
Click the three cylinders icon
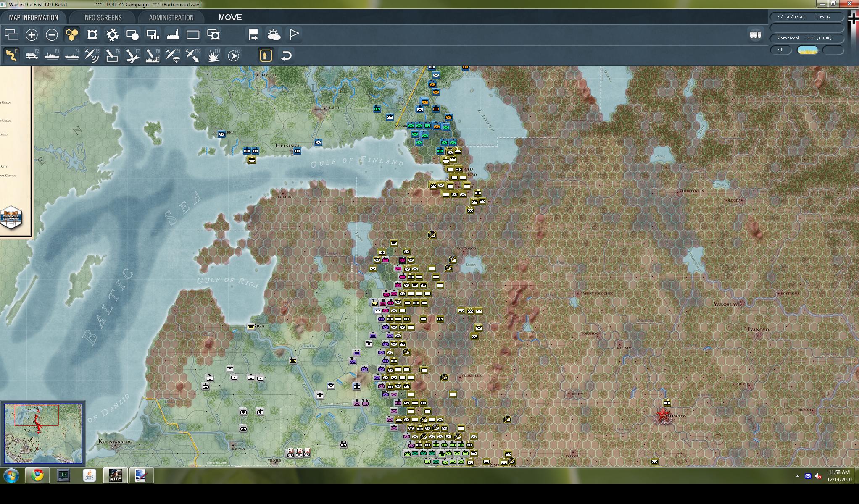(x=755, y=35)
